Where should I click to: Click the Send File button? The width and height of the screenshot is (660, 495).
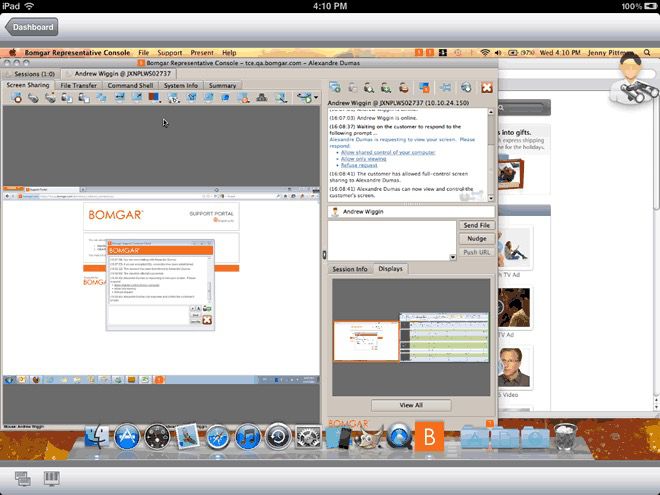[476, 225]
